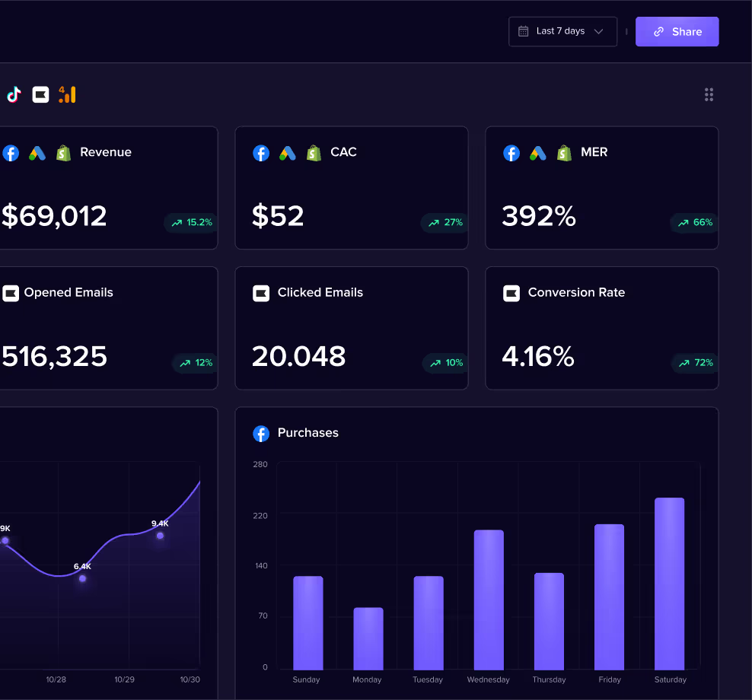
Task: Click the 15.2% revenue trend badge
Action: pos(191,222)
